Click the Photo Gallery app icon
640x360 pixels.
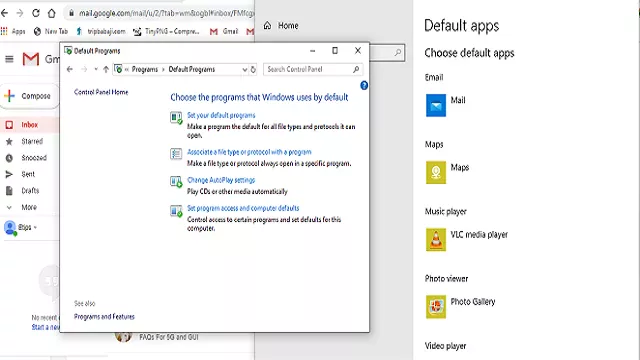436,306
